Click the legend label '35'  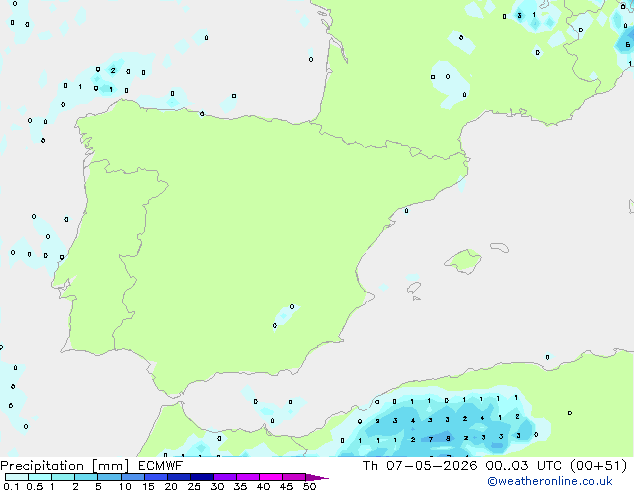[240, 486]
